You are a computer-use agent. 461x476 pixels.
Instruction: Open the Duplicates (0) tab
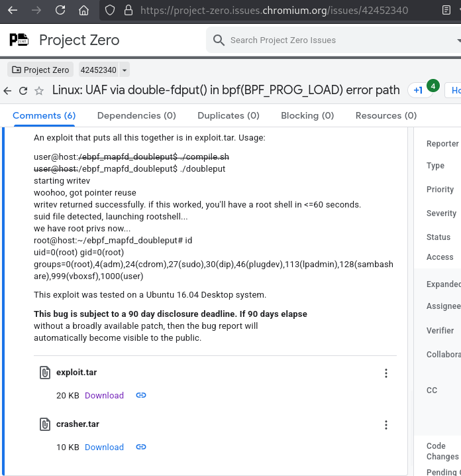[x=229, y=115]
